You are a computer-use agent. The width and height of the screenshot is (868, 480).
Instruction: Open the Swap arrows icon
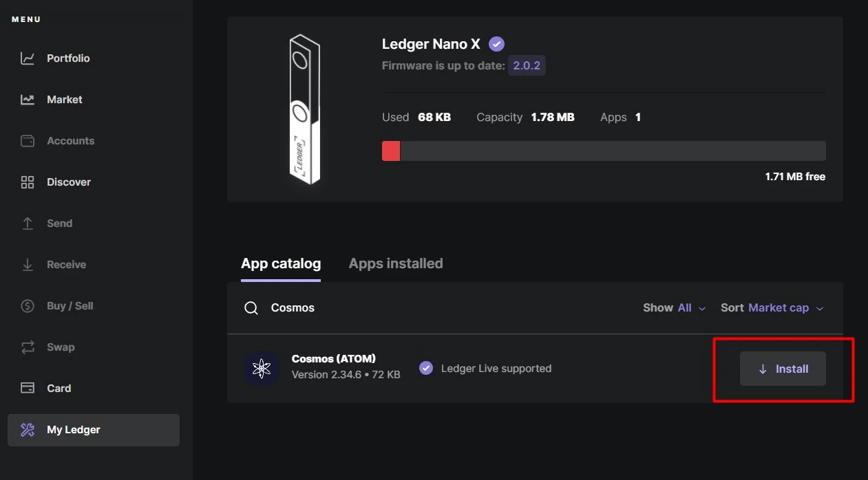[x=28, y=347]
